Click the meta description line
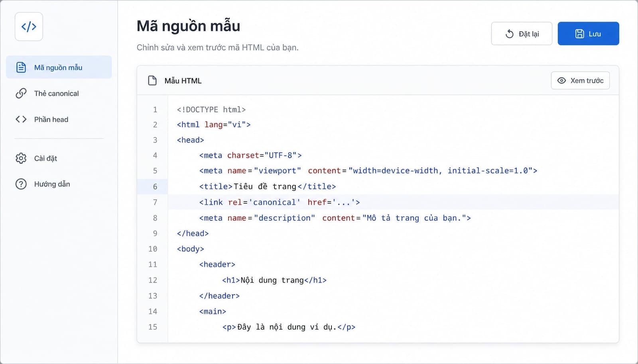638x364 pixels. [335, 218]
